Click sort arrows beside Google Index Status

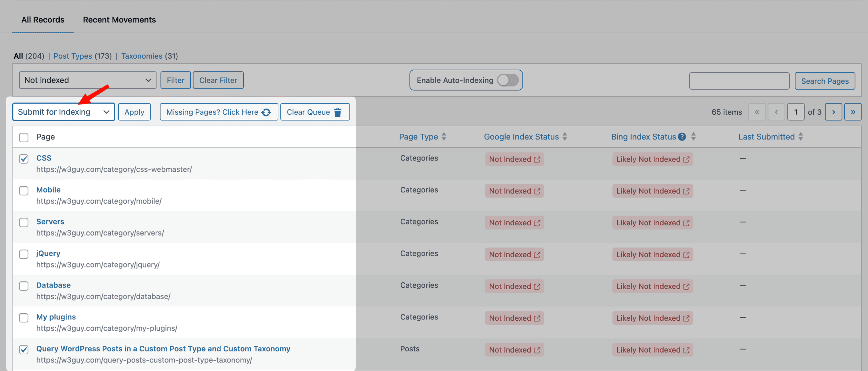565,137
